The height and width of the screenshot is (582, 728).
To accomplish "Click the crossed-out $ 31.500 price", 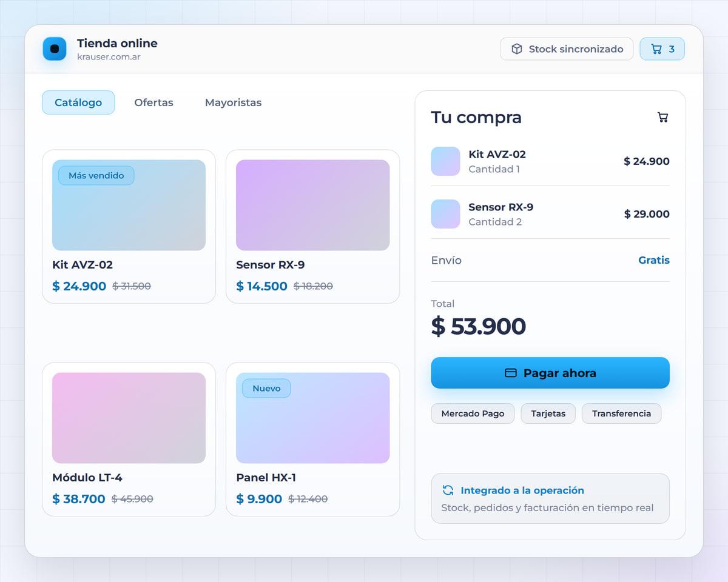I will 132,286.
